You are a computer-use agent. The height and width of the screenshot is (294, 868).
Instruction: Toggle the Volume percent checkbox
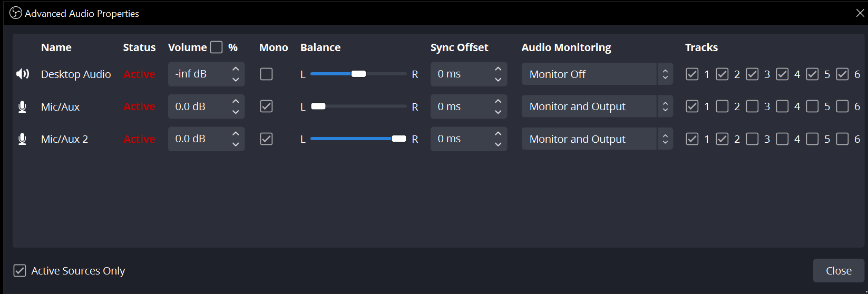point(216,47)
